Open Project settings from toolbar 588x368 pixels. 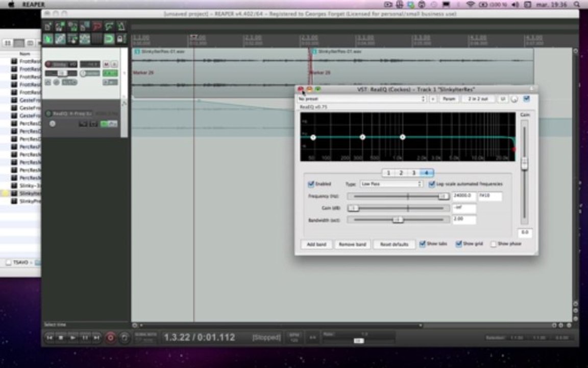coord(85,26)
